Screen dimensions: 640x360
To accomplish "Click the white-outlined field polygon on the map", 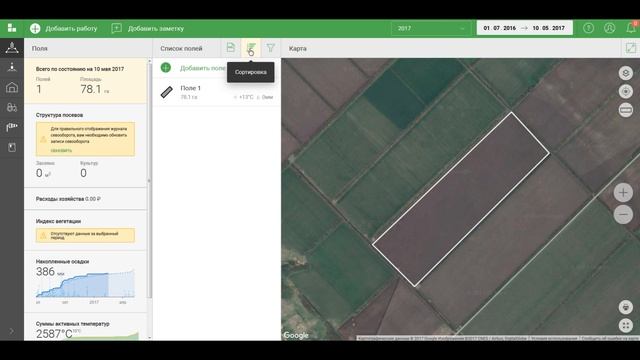I will [461, 199].
